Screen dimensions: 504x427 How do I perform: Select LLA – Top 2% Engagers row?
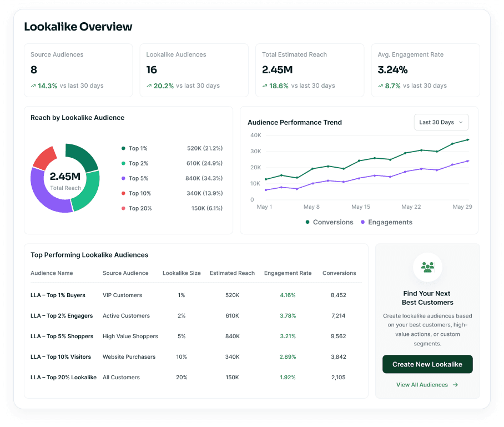click(x=196, y=316)
